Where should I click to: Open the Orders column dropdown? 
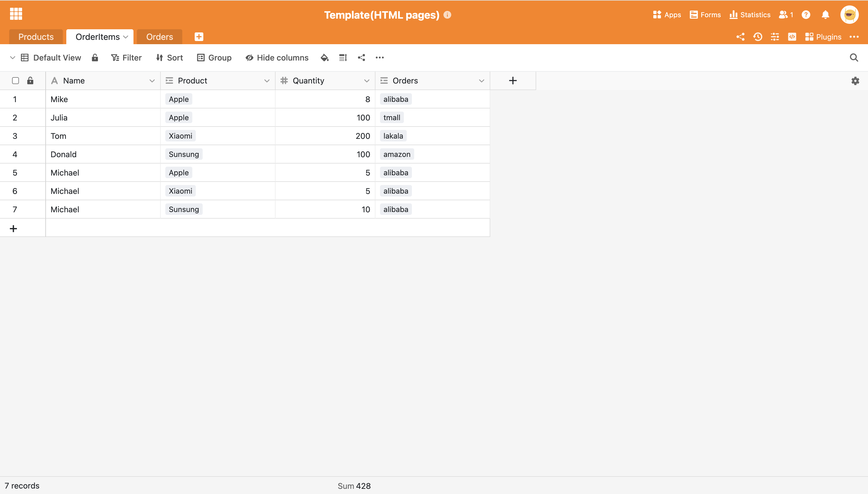[481, 81]
